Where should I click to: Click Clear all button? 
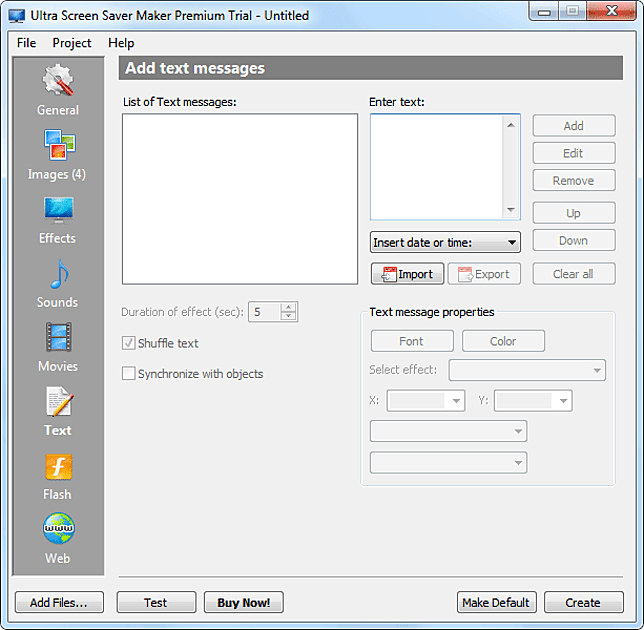click(574, 274)
